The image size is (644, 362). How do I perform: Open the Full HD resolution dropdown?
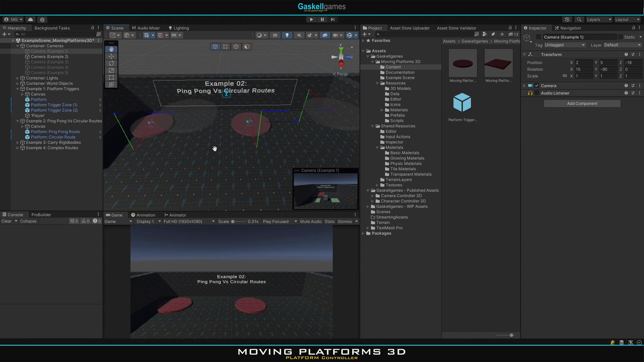coord(189,221)
